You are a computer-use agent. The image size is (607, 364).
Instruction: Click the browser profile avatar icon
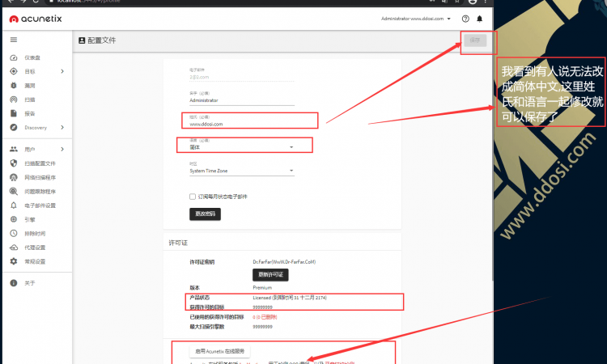pos(473,2)
